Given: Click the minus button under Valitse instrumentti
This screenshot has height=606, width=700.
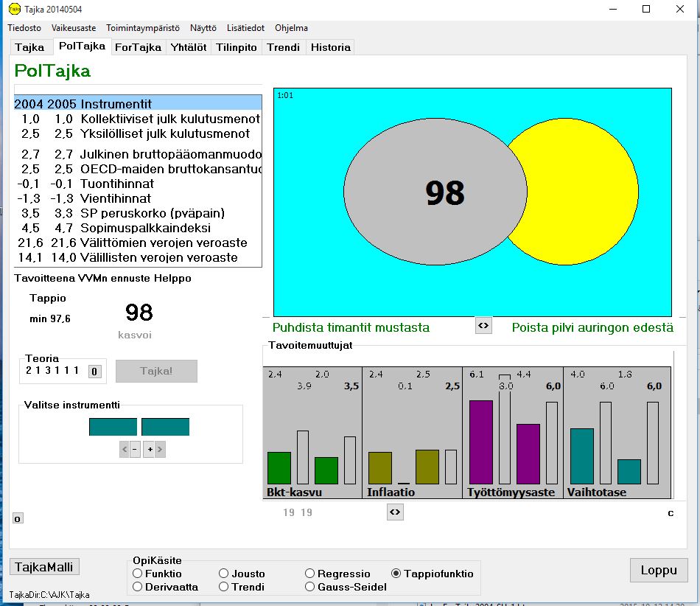Looking at the screenshot, I should pos(135,449).
